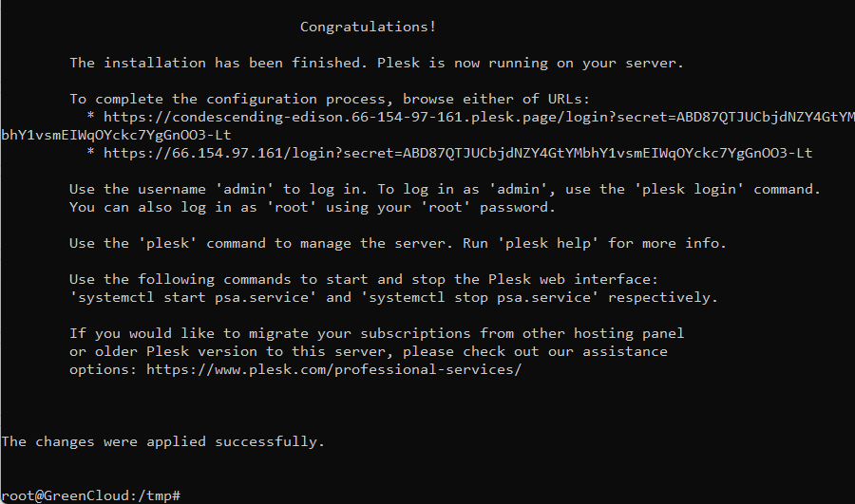The image size is (855, 504).
Task: Click the wrapped URL continuation bhY1vsmEIWqOYckc7YgGnOO3-Lt
Action: (116, 135)
